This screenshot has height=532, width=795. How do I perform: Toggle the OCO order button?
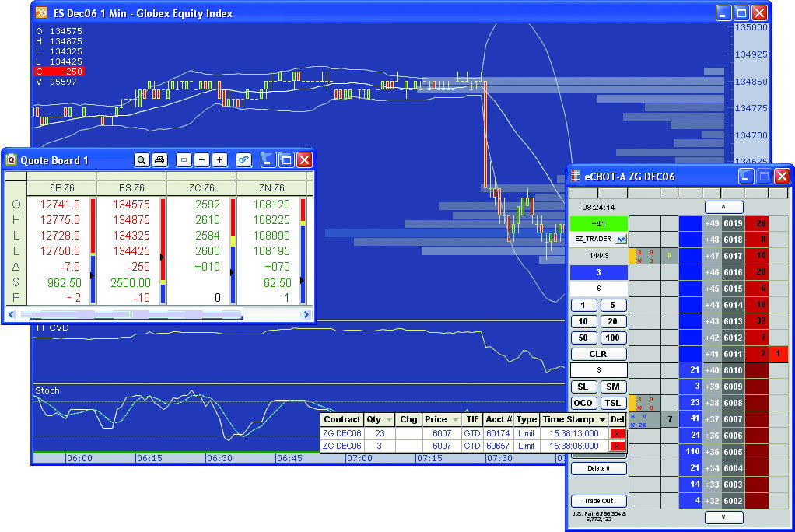coord(583,403)
